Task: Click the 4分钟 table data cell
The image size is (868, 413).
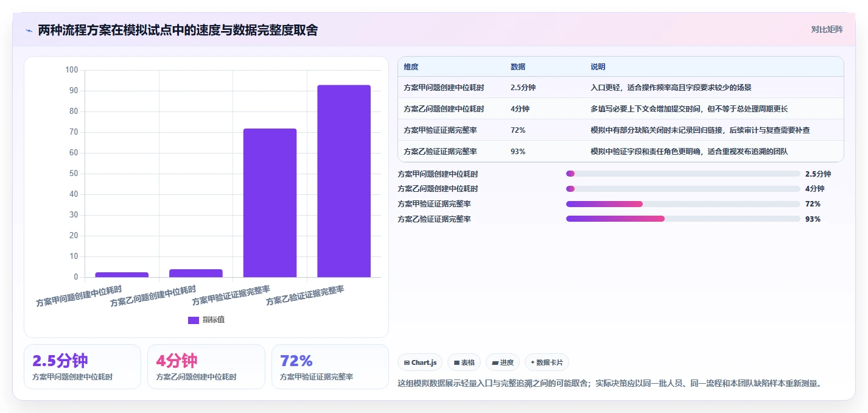Action: pyautogui.click(x=520, y=109)
